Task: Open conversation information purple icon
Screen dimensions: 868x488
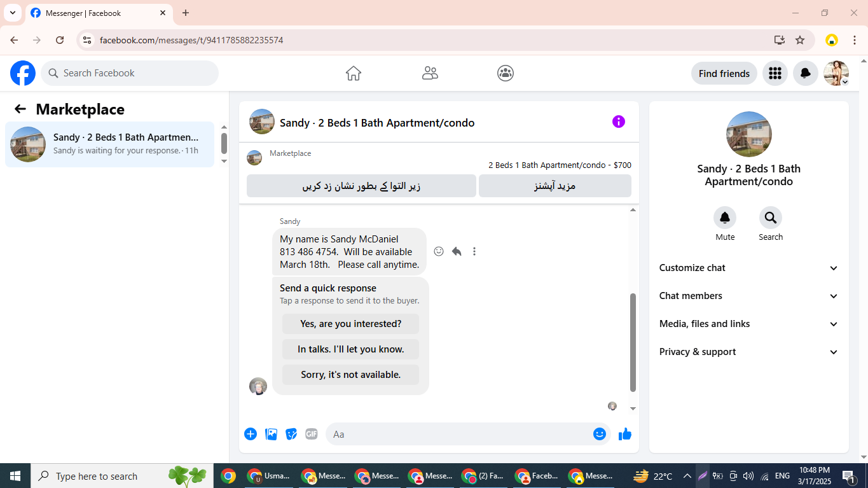Action: (x=619, y=122)
